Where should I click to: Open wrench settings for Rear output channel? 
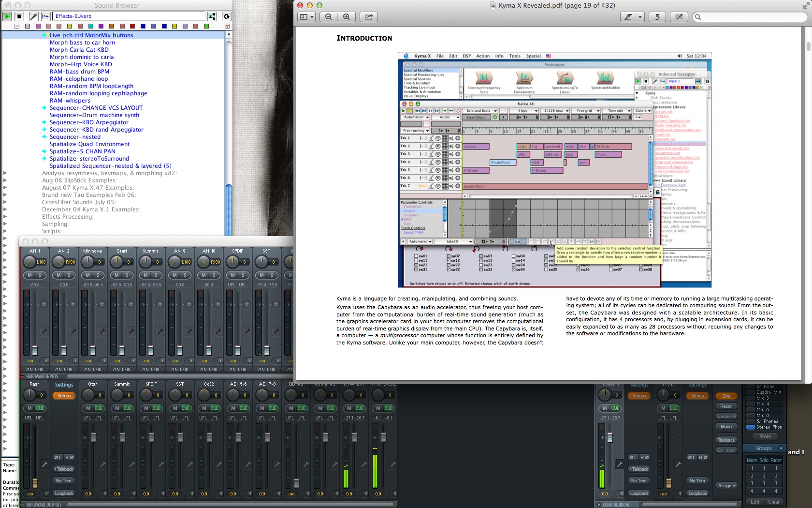tap(44, 464)
